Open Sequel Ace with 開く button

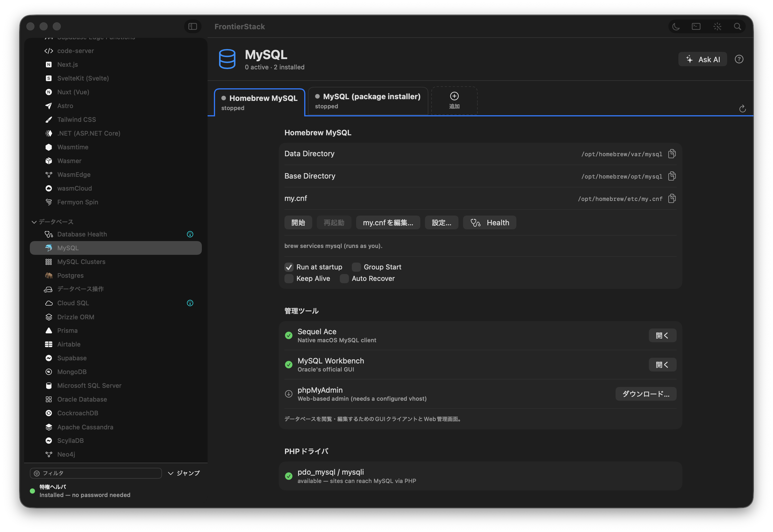(x=662, y=335)
